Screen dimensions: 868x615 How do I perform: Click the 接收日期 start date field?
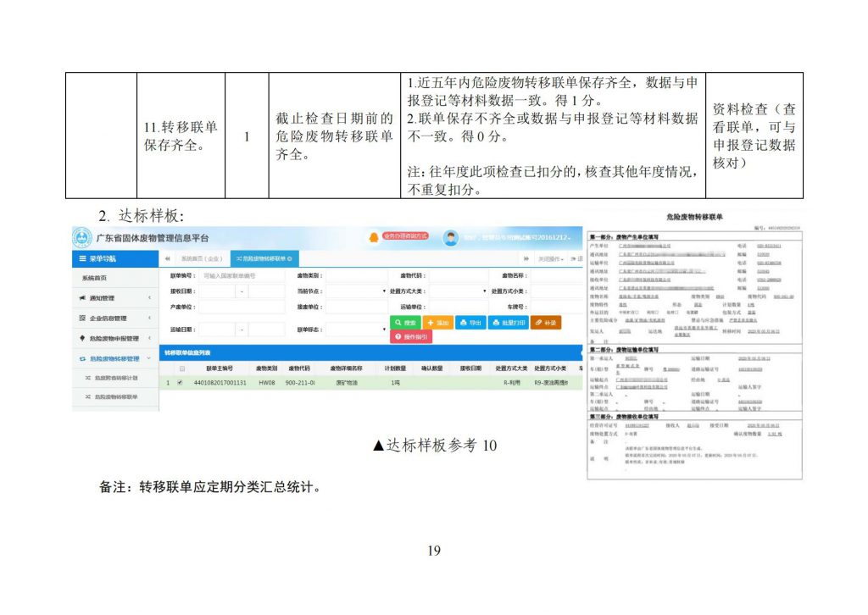click(x=217, y=291)
